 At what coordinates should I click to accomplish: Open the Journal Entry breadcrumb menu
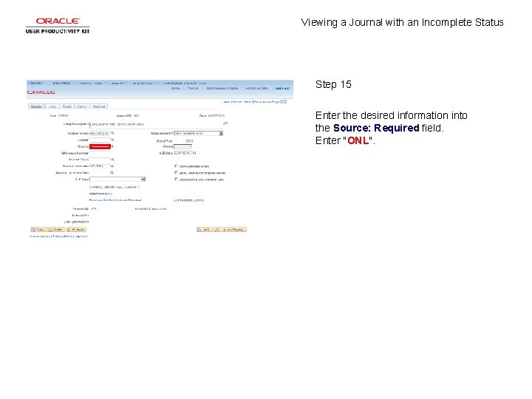tap(144, 83)
